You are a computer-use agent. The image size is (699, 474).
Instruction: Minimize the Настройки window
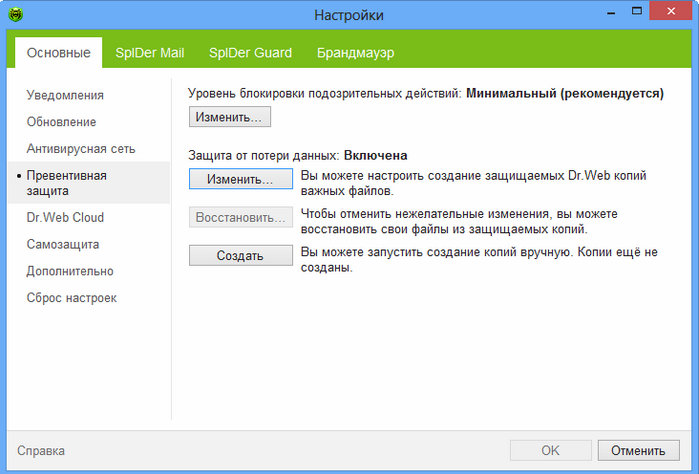pyautogui.click(x=611, y=12)
